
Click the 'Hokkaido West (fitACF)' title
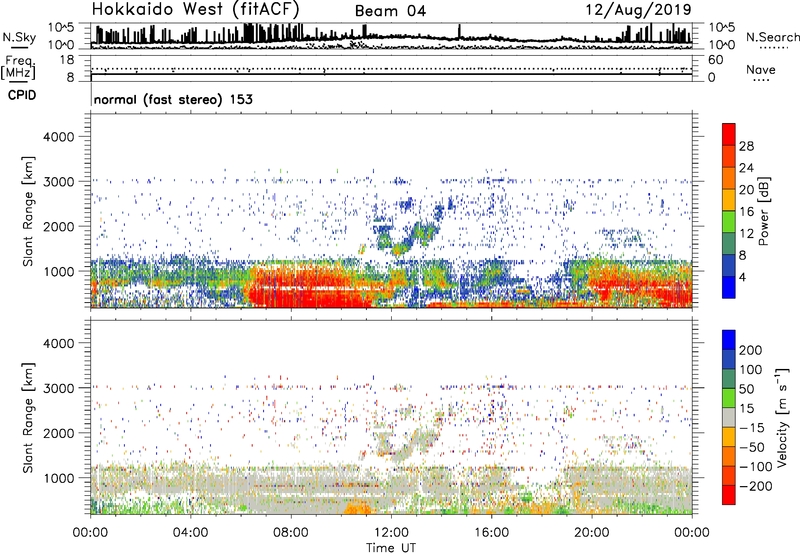pos(195,9)
